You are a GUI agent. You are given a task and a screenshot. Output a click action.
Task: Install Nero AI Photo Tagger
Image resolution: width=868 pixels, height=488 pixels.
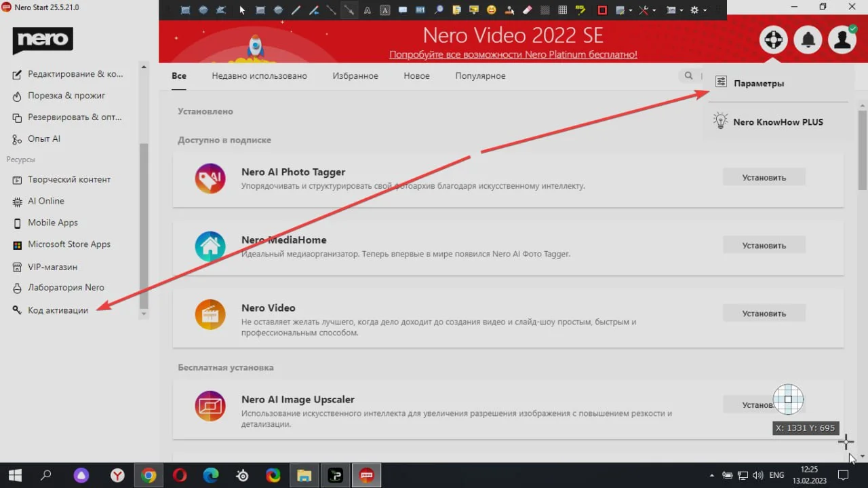tap(764, 177)
